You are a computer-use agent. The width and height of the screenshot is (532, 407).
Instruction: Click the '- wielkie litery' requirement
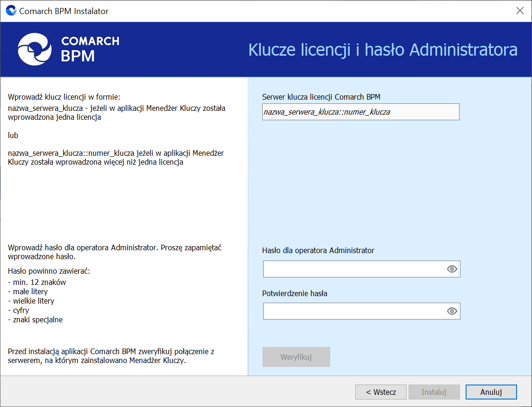[x=31, y=301]
